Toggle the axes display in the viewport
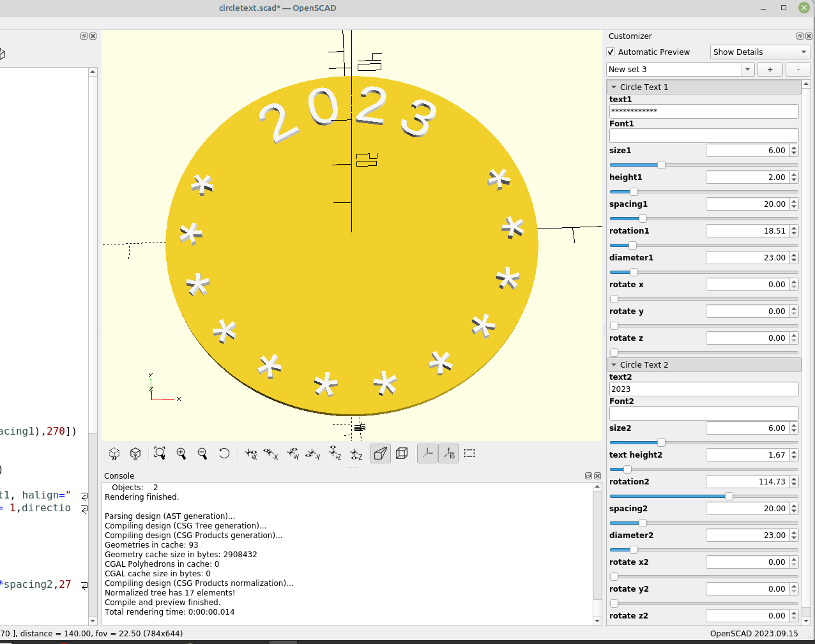 click(x=427, y=453)
